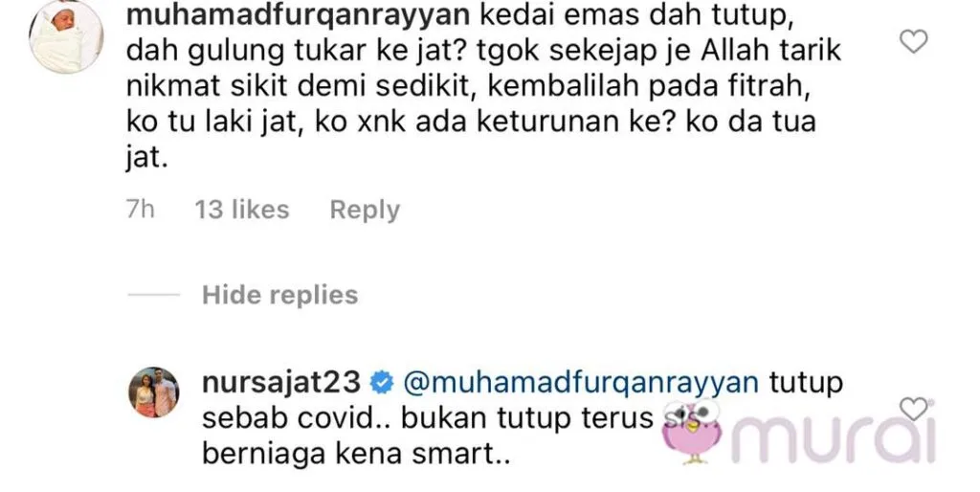Viewport: 980px width, 492px height.
Task: Like muhamadfurqanrayyan's comment with the heart
Action: [913, 42]
